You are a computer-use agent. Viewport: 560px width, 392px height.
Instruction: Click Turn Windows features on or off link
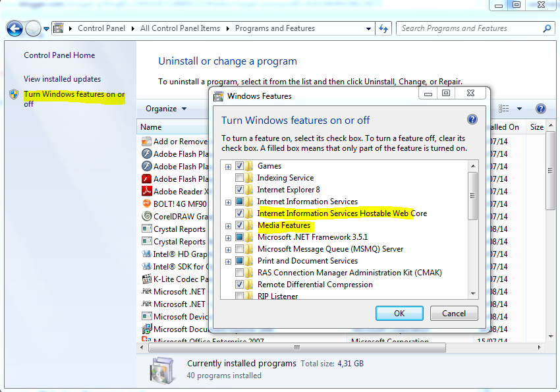pos(74,99)
